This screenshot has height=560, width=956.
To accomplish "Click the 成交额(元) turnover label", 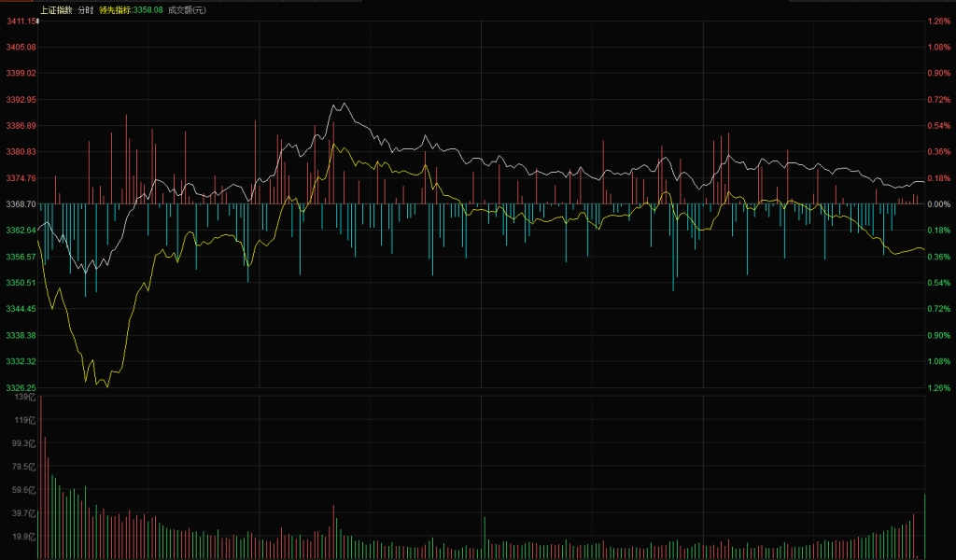I will (x=187, y=9).
